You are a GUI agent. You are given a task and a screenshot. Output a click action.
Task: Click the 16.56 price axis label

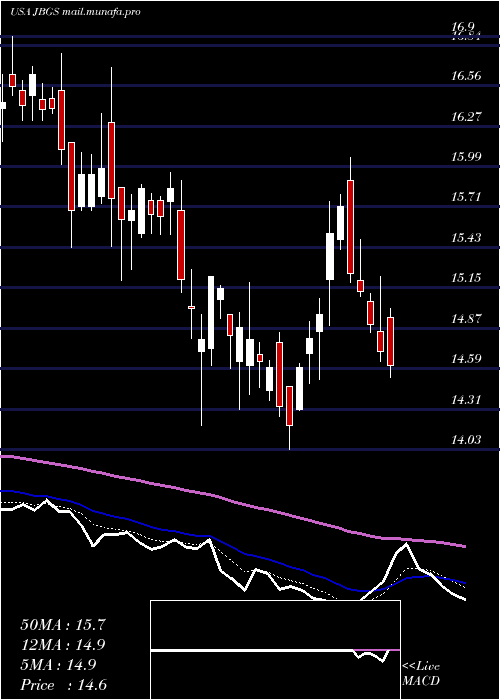point(466,76)
